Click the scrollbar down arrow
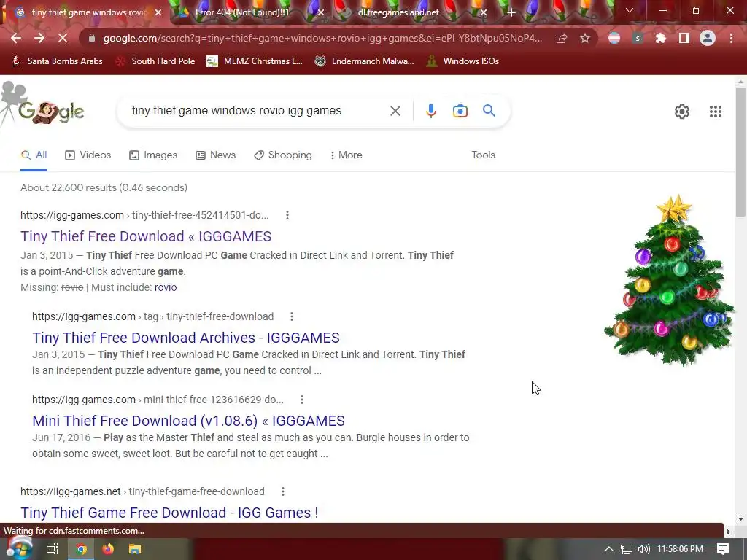747x560 pixels. coord(740,519)
